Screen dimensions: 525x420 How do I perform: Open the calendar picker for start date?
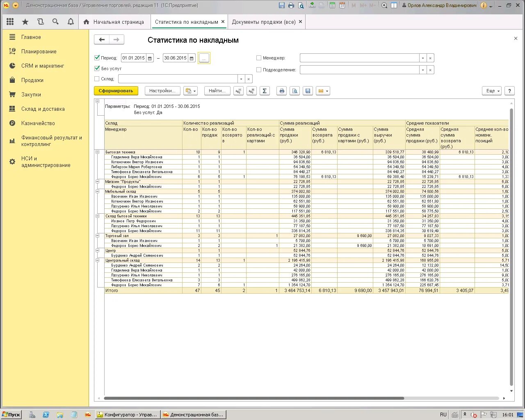click(150, 58)
